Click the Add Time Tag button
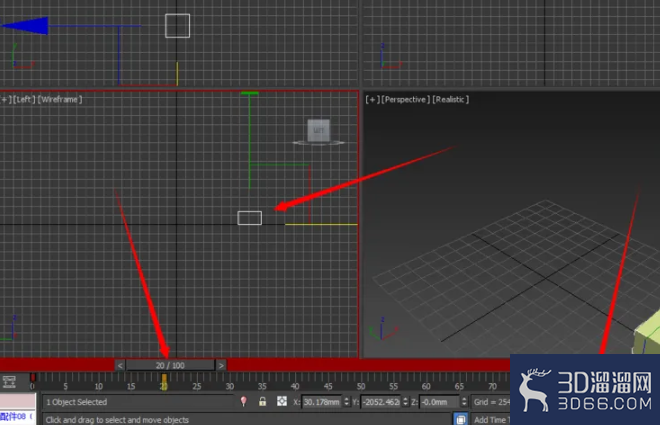Viewport: 660px width, 425px height. pyautogui.click(x=491, y=420)
